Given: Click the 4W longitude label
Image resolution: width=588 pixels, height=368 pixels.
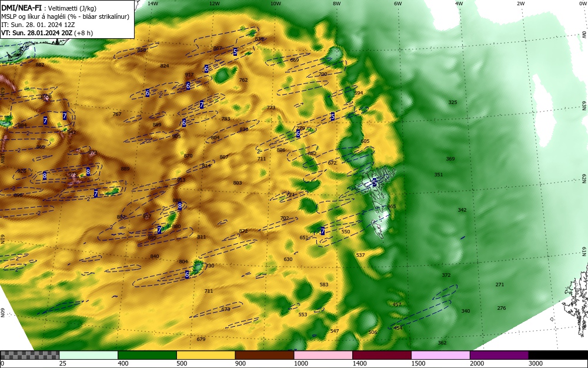Looking at the screenshot, I should tap(459, 4).
